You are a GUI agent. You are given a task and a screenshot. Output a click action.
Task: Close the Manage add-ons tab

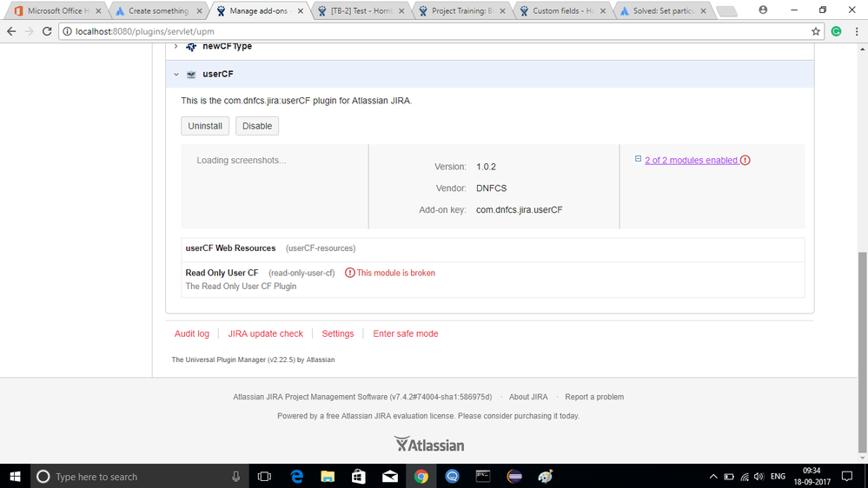pyautogui.click(x=300, y=10)
